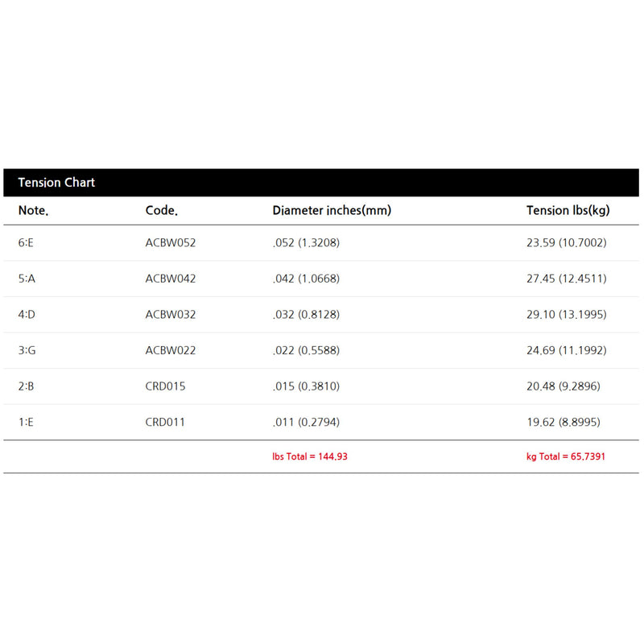Click the Diameter inches(mm) column header
This screenshot has width=644, height=644.
[331, 211]
